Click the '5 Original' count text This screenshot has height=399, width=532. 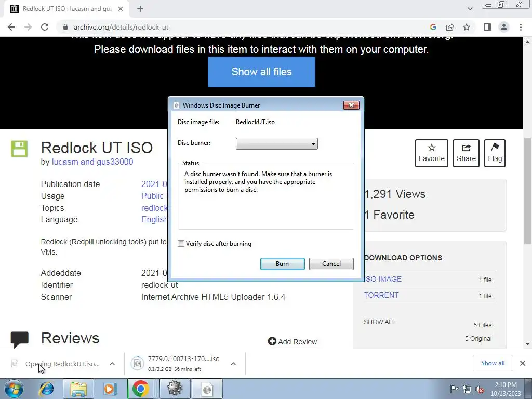point(478,338)
